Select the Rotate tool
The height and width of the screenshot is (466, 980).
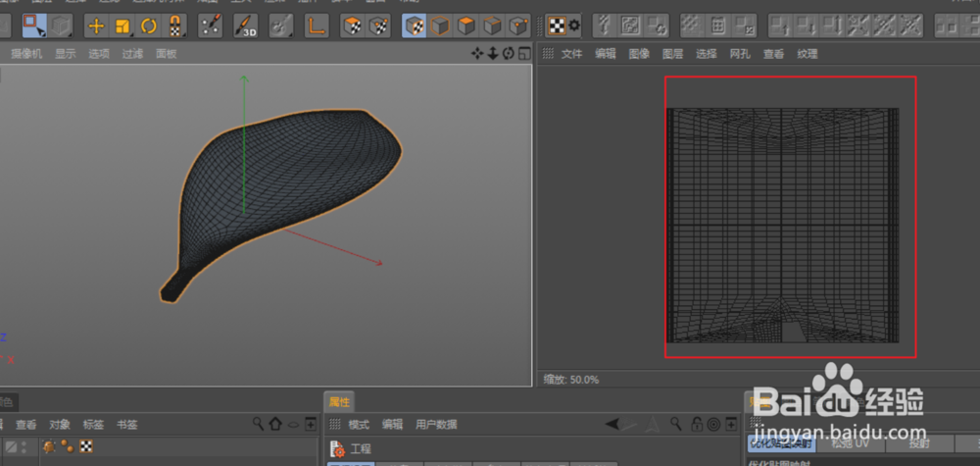tap(149, 26)
